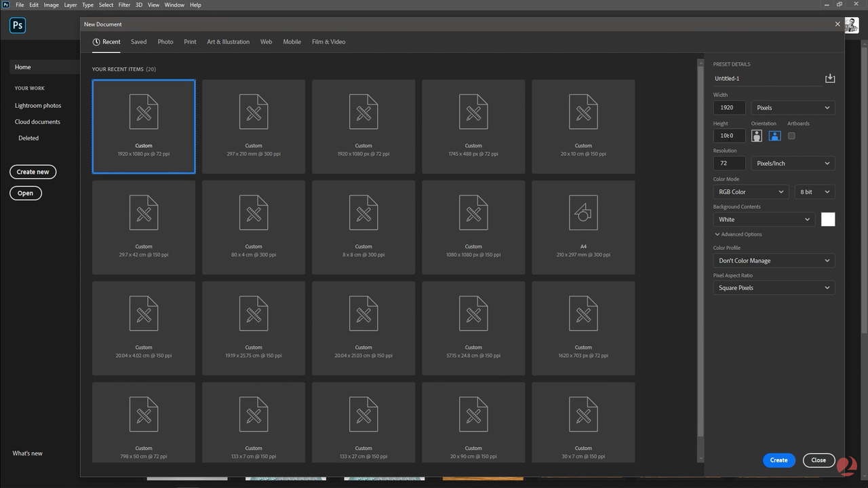This screenshot has height=488, width=868.
Task: Choose the 30 x 7 cm preset
Action: click(583, 422)
